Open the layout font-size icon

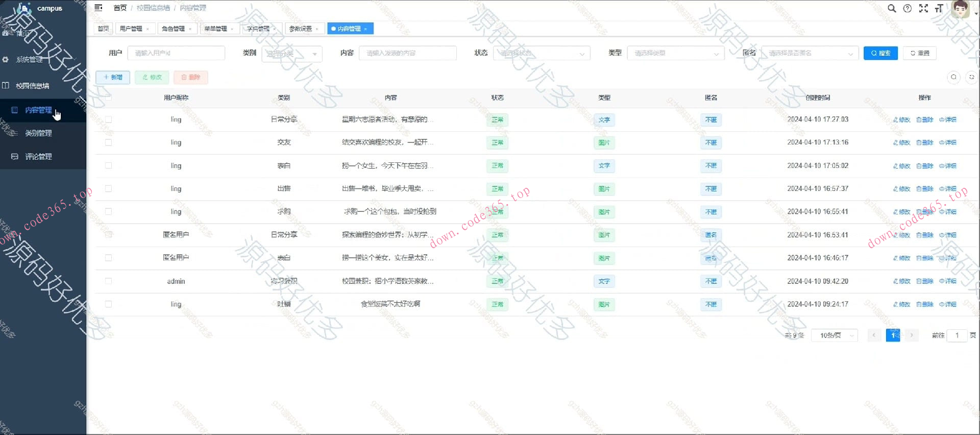click(x=939, y=8)
